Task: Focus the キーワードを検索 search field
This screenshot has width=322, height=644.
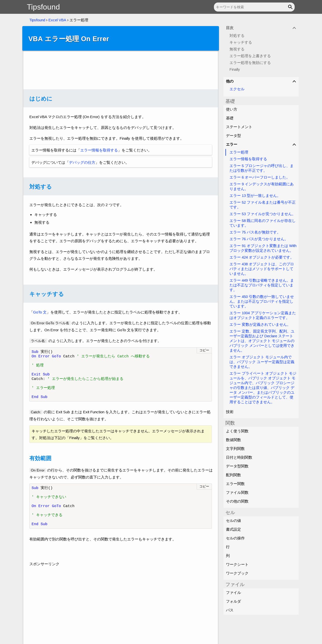Action: click(251, 7)
